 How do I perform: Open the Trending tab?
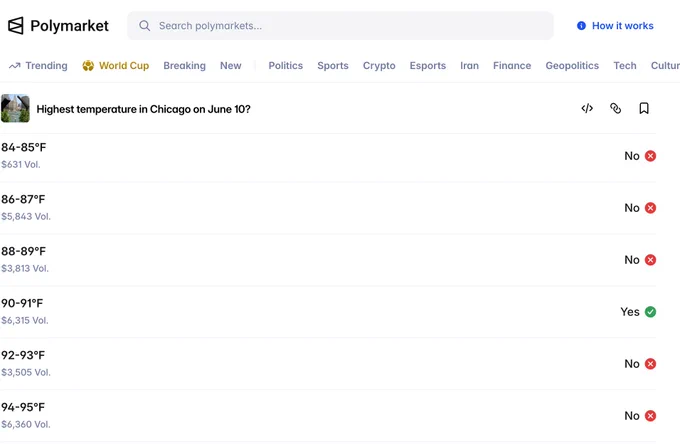tap(38, 65)
